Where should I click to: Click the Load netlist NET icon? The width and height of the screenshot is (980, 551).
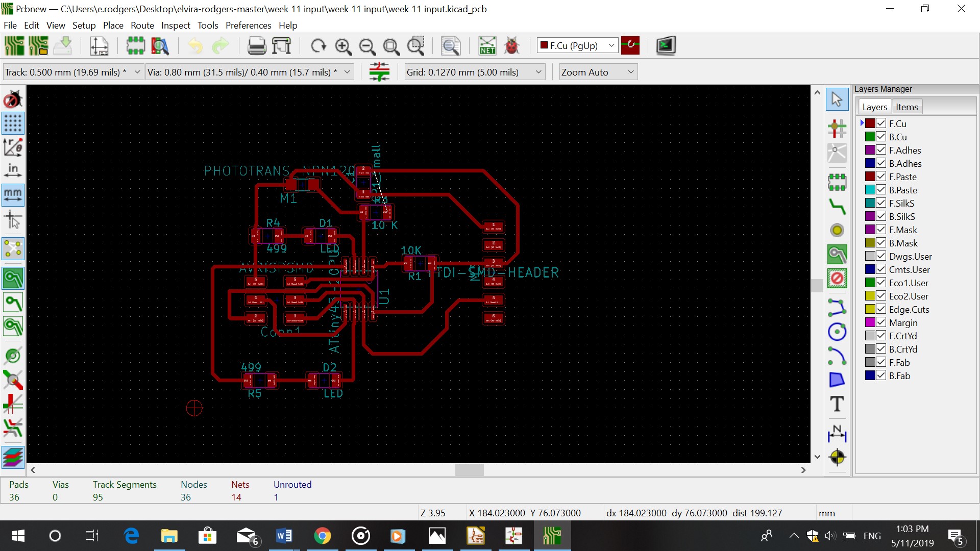coord(487,46)
